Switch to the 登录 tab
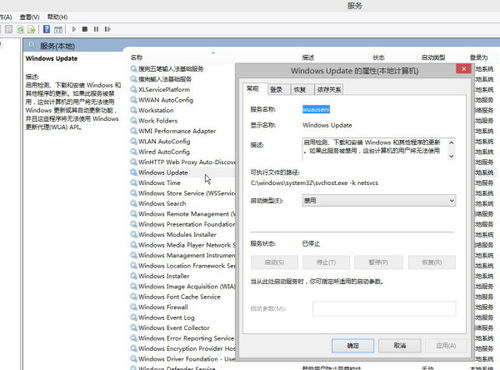 (276, 89)
